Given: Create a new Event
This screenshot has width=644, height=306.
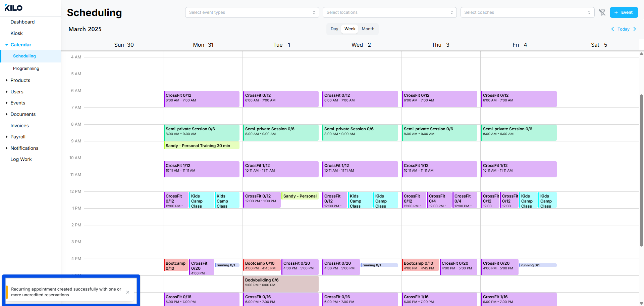Looking at the screenshot, I should point(624,12).
